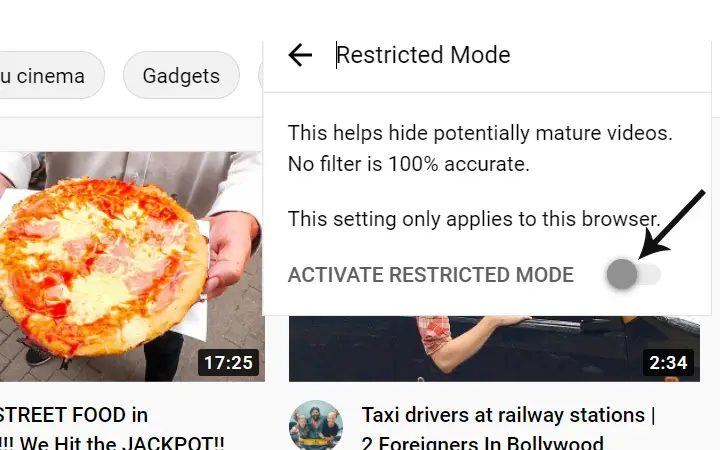Open the video thumbnail with 2:34 duration
Viewport: 720px width, 450px height.
coord(494,349)
